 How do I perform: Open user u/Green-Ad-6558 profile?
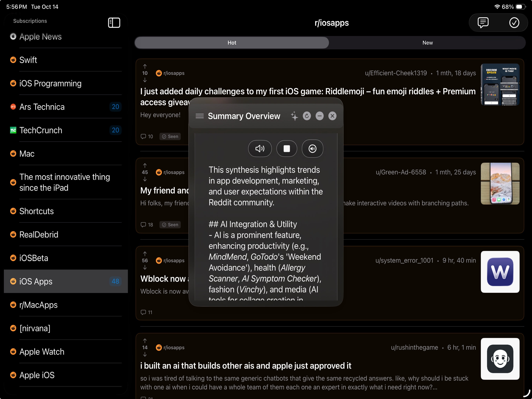[x=401, y=172]
